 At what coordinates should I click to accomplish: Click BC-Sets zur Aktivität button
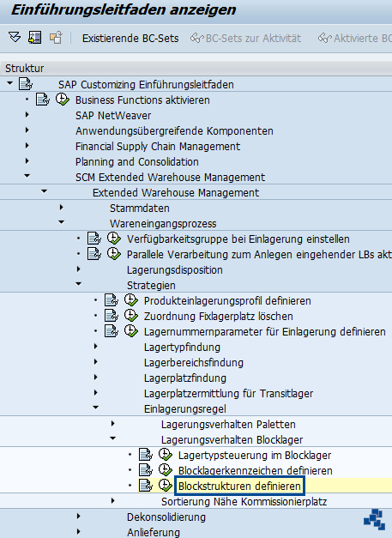pyautogui.click(x=245, y=38)
